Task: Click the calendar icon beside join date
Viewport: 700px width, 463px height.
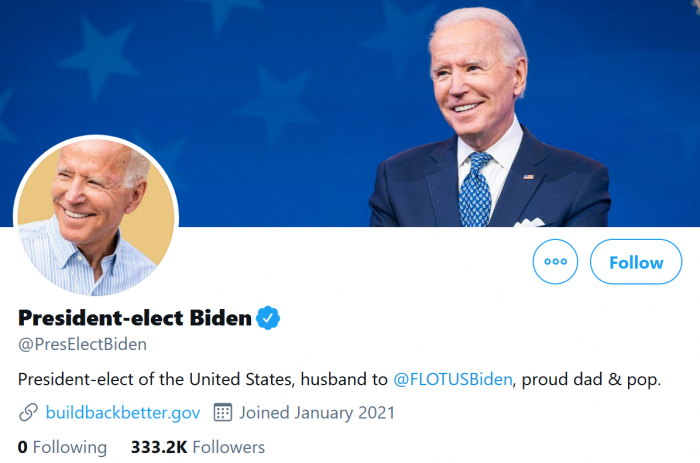Action: click(223, 412)
